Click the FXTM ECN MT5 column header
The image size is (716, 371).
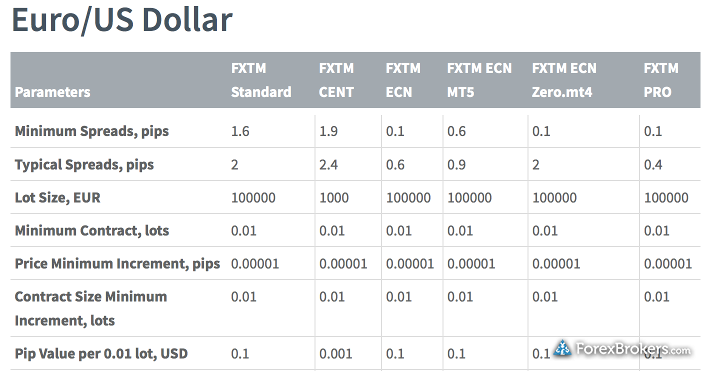coord(479,80)
